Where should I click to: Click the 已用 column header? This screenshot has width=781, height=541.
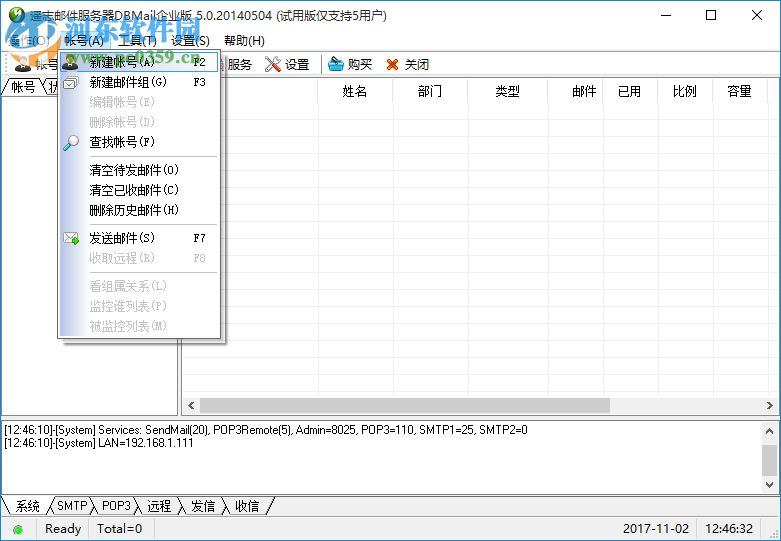pyautogui.click(x=630, y=91)
